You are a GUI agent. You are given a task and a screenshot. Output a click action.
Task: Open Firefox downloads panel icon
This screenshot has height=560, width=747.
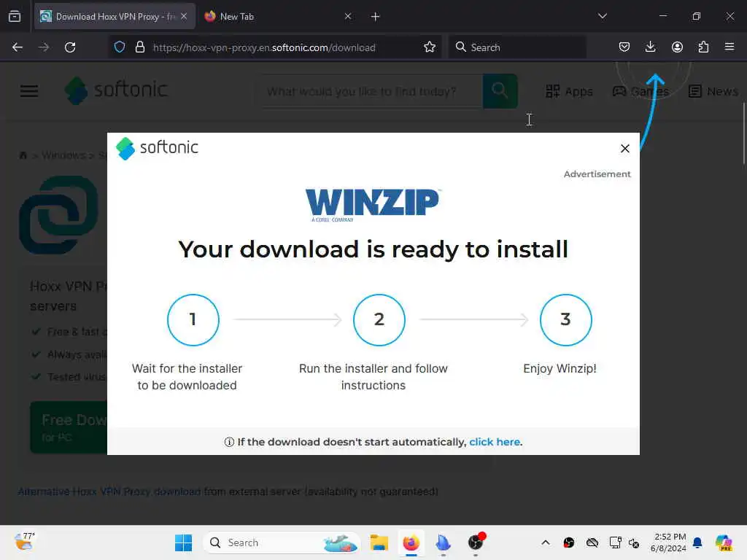coord(650,47)
